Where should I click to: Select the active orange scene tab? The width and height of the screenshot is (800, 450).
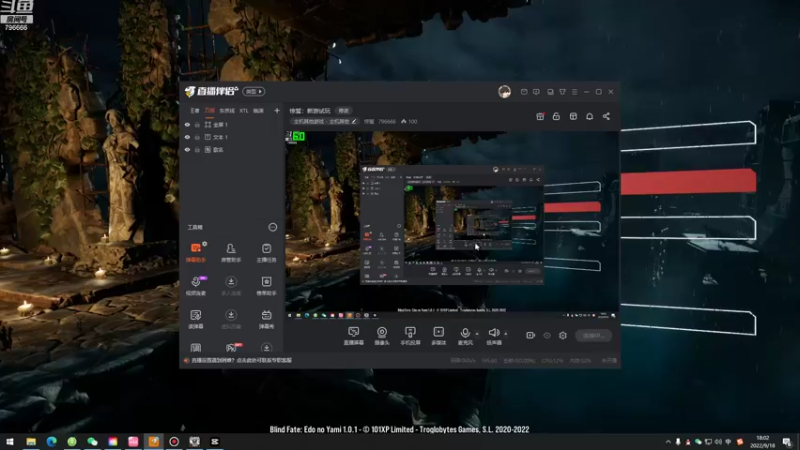(x=210, y=110)
